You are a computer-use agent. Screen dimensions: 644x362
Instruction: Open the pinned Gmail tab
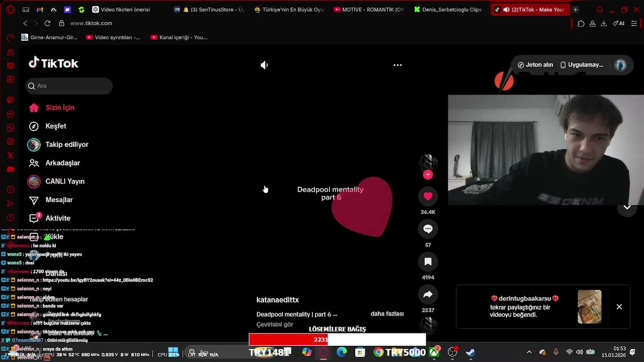click(x=40, y=10)
